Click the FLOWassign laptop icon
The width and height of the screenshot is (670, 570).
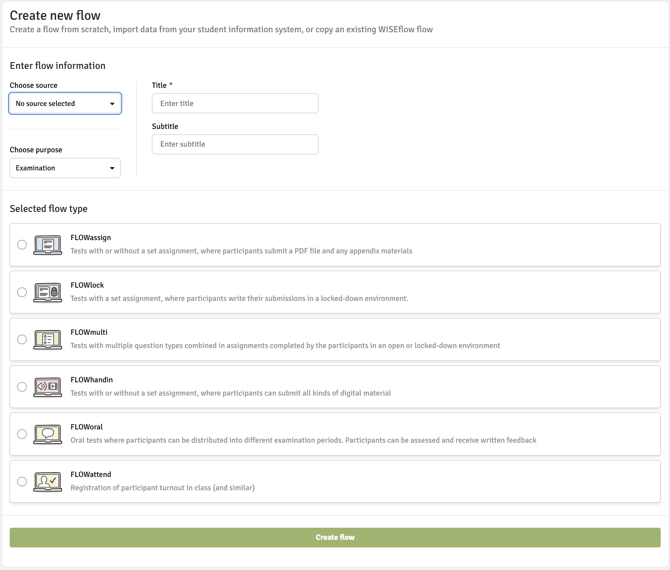[x=47, y=245]
